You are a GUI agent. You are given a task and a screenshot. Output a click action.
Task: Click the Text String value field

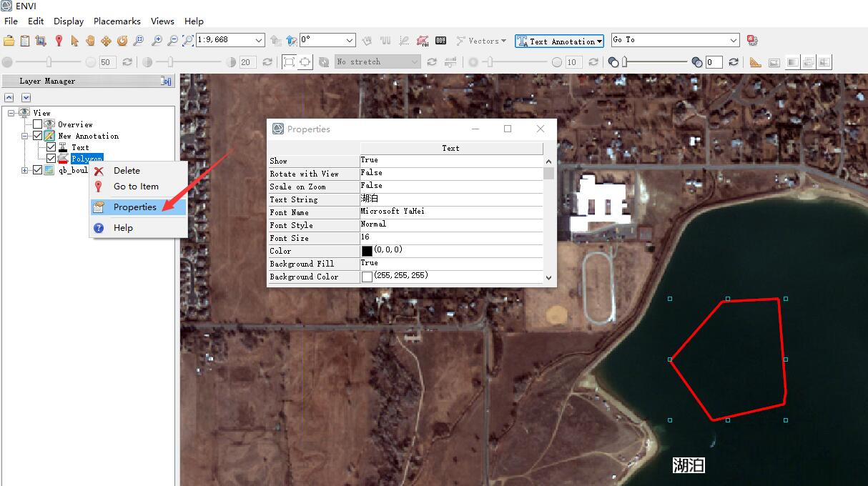450,199
